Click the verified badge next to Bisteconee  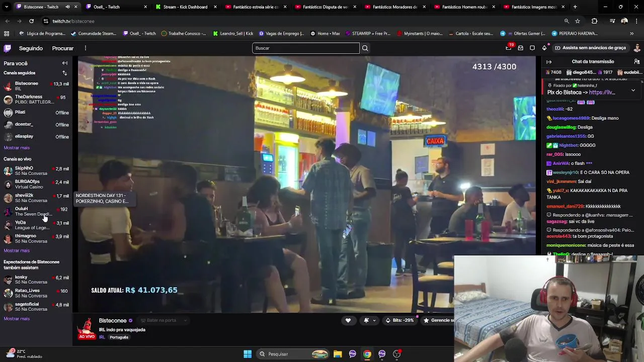pyautogui.click(x=131, y=321)
